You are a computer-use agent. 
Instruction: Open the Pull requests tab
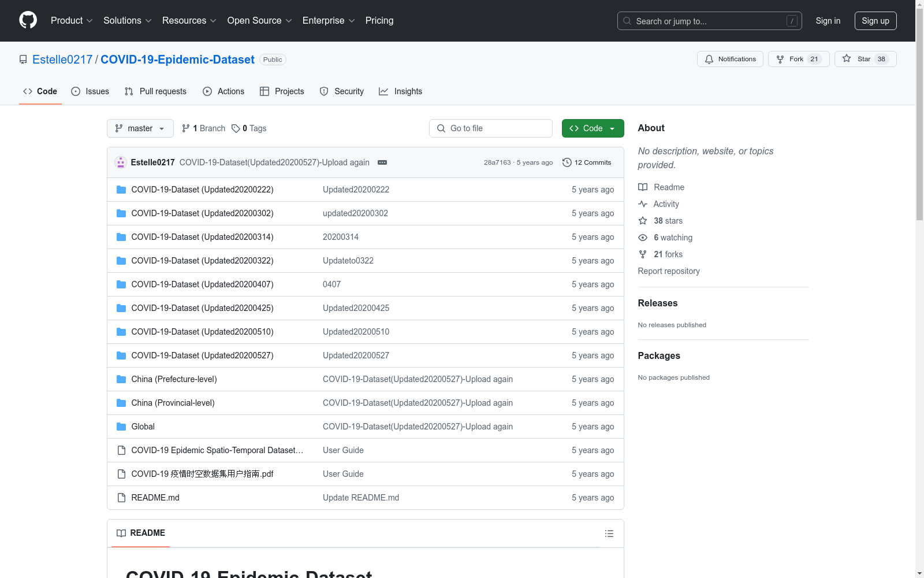click(155, 91)
